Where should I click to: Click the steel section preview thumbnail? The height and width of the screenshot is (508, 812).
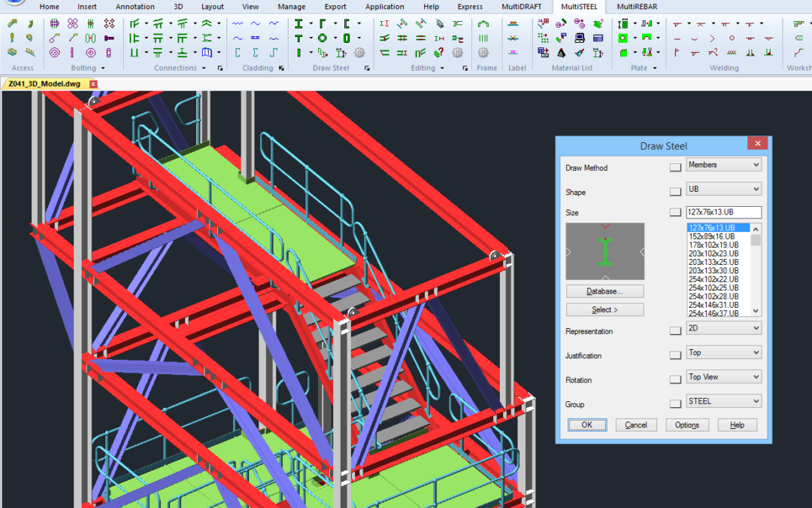604,251
